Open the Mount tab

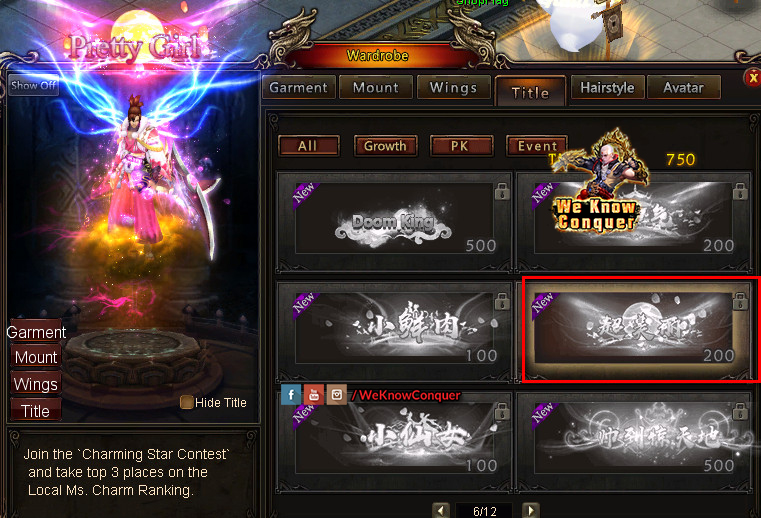click(376, 87)
